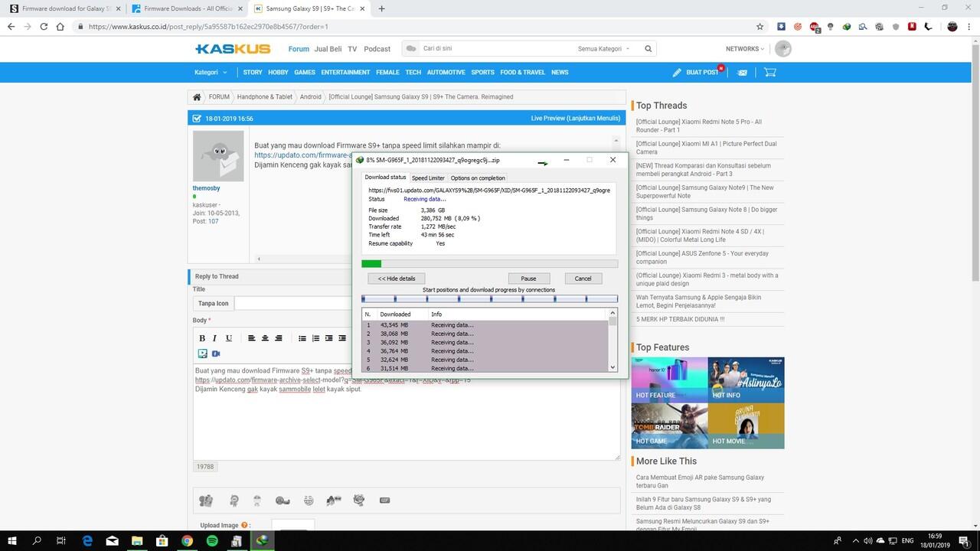Apply bold formatting in the reply editor

click(x=202, y=337)
